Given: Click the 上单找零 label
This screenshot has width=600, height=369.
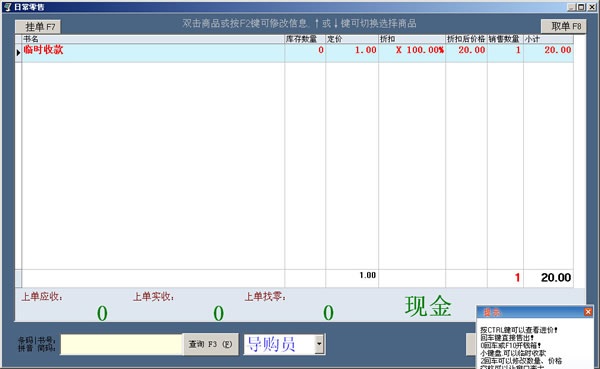Looking at the screenshot, I should 265,297.
